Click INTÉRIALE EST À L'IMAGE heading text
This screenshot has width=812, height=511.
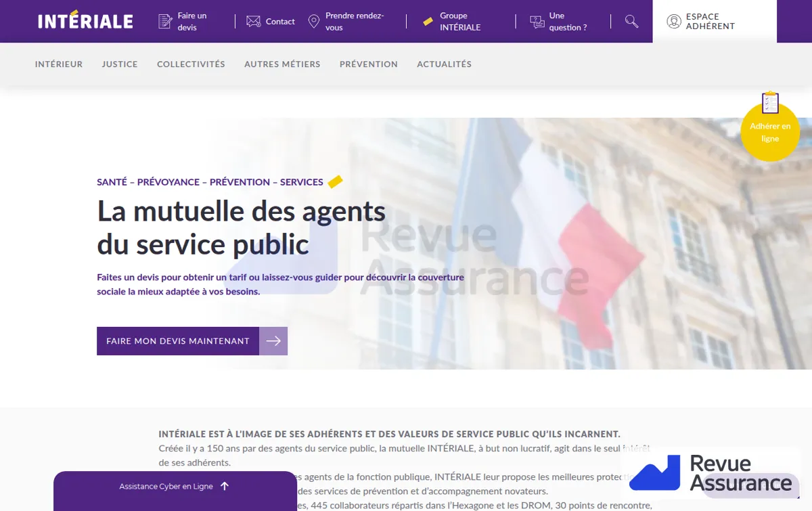click(x=389, y=434)
